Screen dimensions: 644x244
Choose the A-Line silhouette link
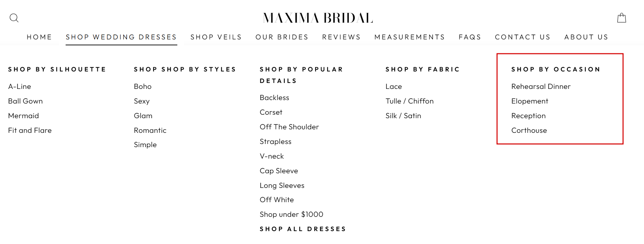click(20, 86)
